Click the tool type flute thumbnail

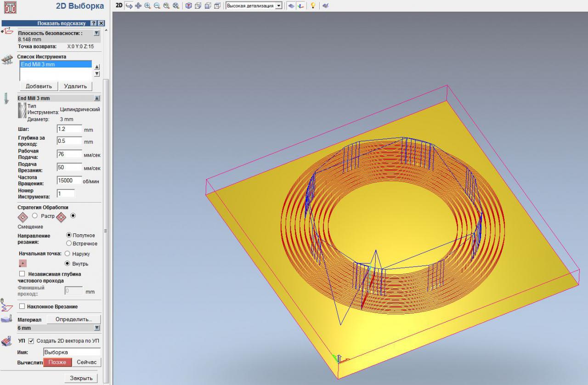click(x=22, y=111)
